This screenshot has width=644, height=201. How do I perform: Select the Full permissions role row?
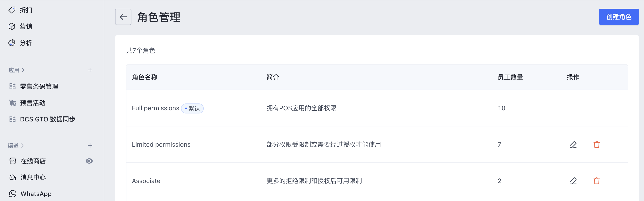(x=377, y=108)
